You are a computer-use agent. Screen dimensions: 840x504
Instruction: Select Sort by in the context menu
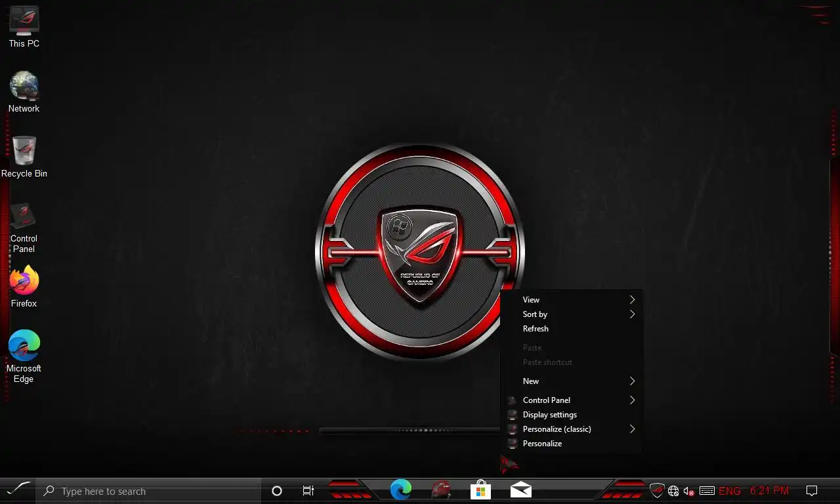click(571, 314)
